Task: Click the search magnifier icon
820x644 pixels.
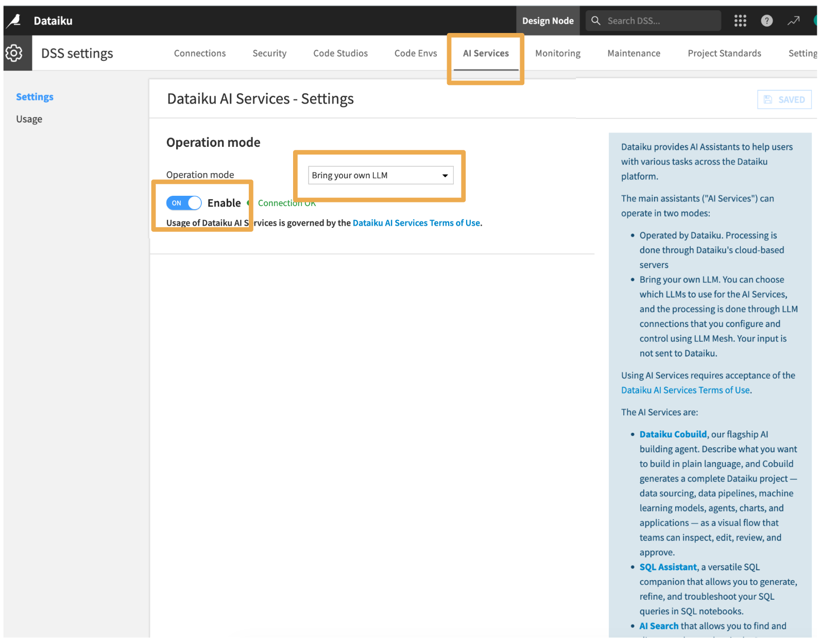Action: pyautogui.click(x=596, y=21)
